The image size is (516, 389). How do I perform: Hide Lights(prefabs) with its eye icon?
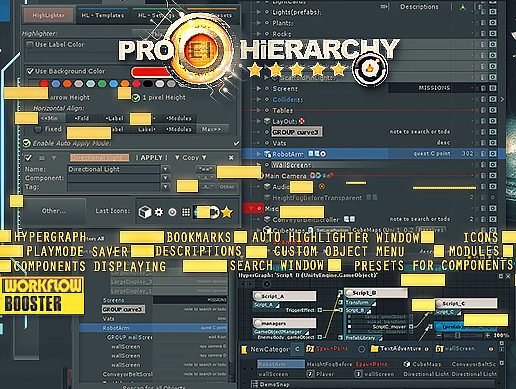tap(493, 12)
